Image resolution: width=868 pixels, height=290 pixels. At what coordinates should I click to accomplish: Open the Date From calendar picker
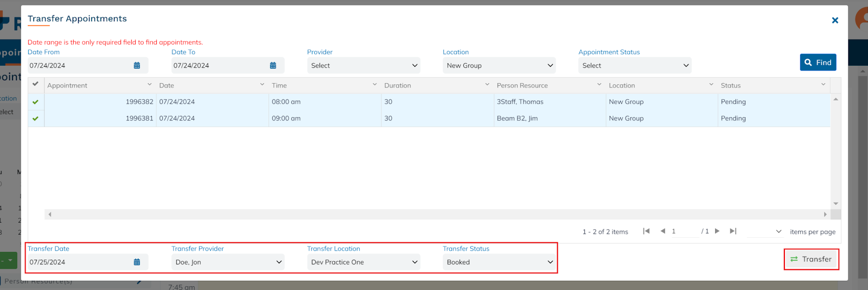(x=137, y=66)
